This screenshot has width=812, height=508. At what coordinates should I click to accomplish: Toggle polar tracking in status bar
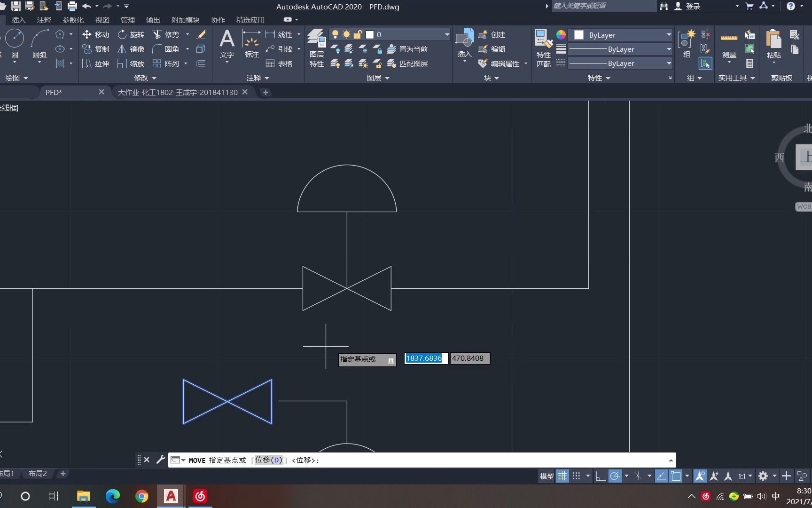pos(615,476)
